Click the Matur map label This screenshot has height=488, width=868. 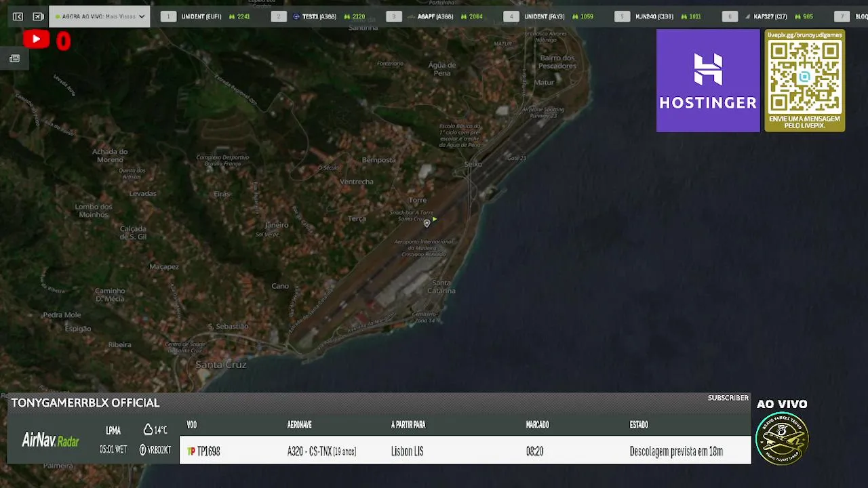544,83
